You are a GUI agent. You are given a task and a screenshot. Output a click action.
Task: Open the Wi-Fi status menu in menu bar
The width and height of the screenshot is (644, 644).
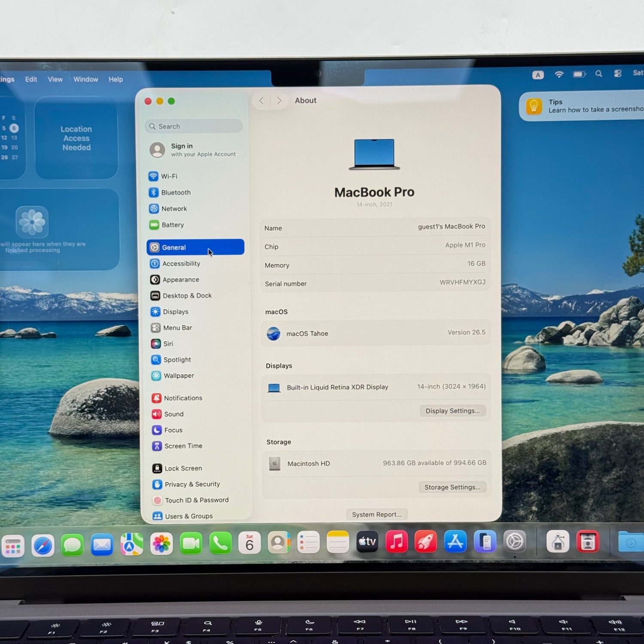pos(559,75)
